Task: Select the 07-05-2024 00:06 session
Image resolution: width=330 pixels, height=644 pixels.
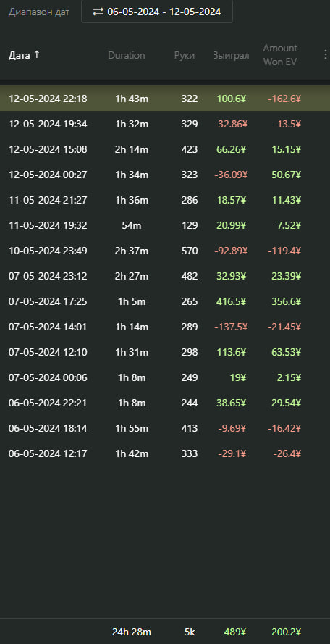Action: pyautogui.click(x=165, y=377)
